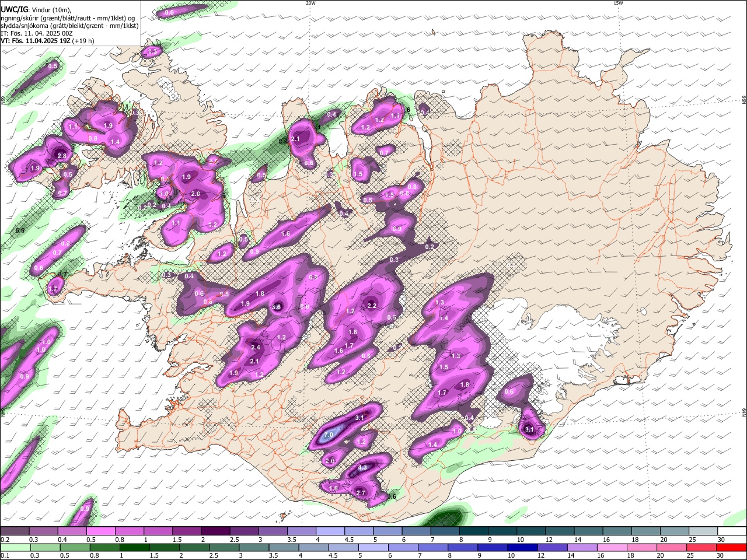Click the '25' label in the upper legend

692,540
